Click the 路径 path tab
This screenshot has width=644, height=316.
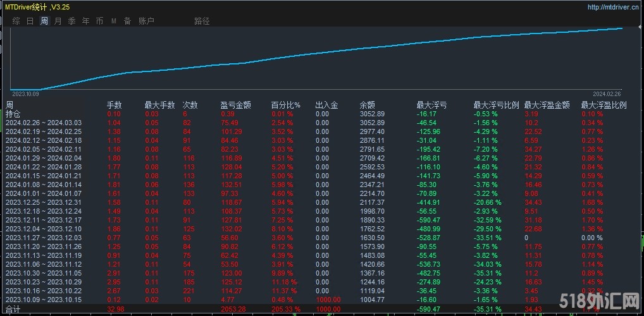[x=202, y=21]
